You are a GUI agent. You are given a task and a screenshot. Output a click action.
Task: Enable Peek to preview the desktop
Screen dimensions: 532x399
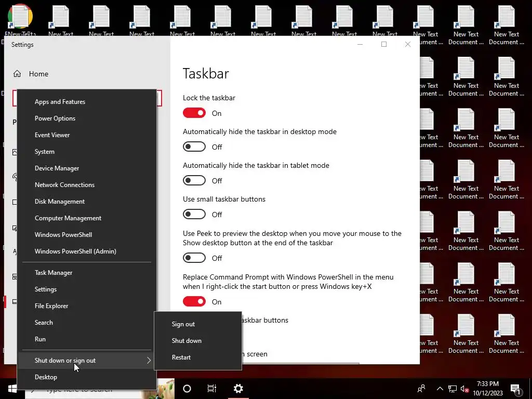pos(194,258)
